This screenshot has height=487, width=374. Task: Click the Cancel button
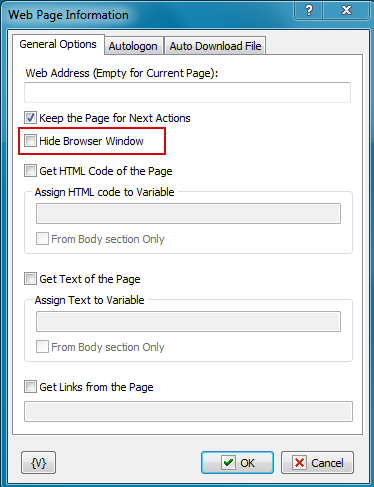coord(317,463)
